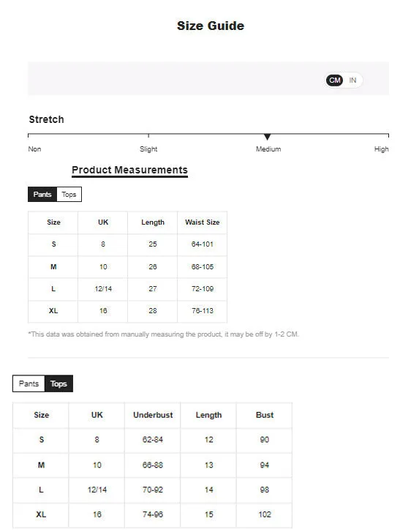Select the upper Tops tab
This screenshot has width=400, height=532.
[69, 195]
